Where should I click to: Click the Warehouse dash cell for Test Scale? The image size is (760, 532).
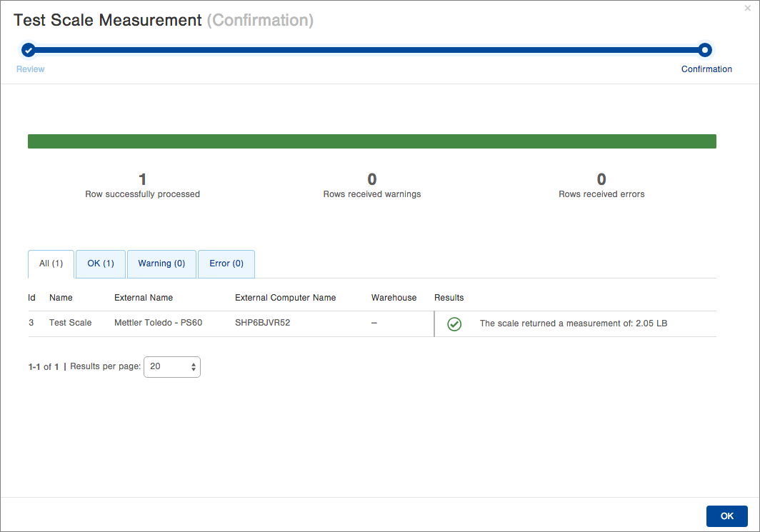pos(374,323)
